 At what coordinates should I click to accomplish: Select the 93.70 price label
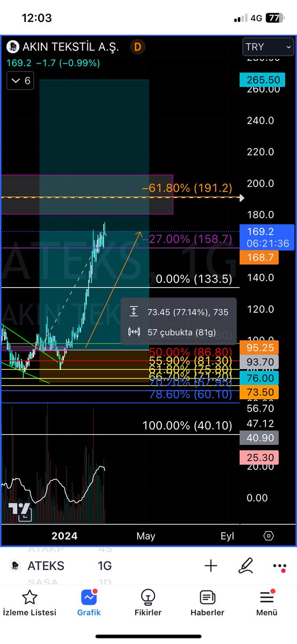pyautogui.click(x=259, y=362)
